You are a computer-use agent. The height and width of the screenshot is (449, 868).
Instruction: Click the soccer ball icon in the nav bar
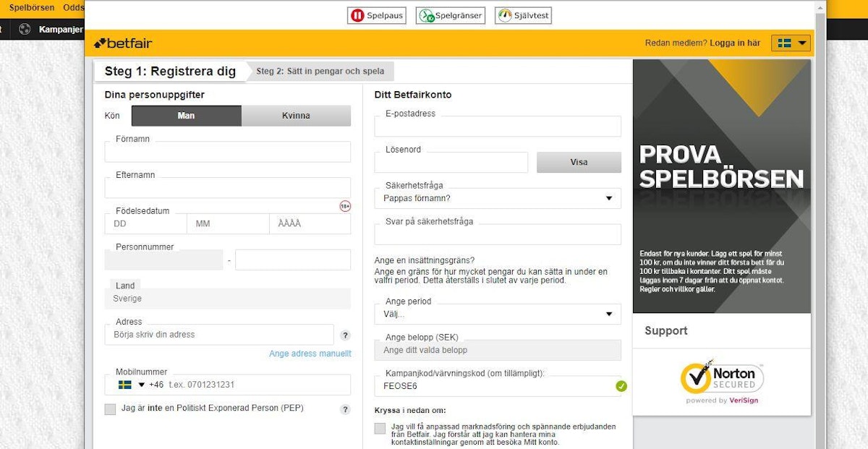tap(25, 30)
